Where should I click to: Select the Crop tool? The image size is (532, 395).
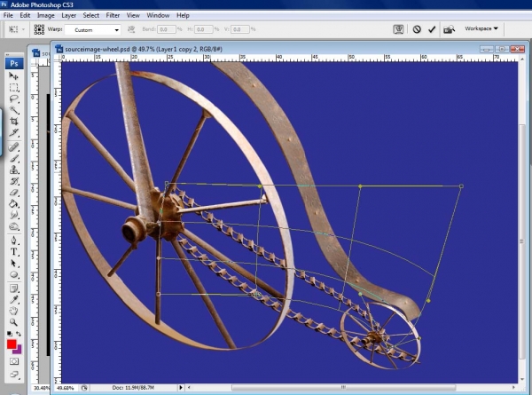pyautogui.click(x=13, y=122)
